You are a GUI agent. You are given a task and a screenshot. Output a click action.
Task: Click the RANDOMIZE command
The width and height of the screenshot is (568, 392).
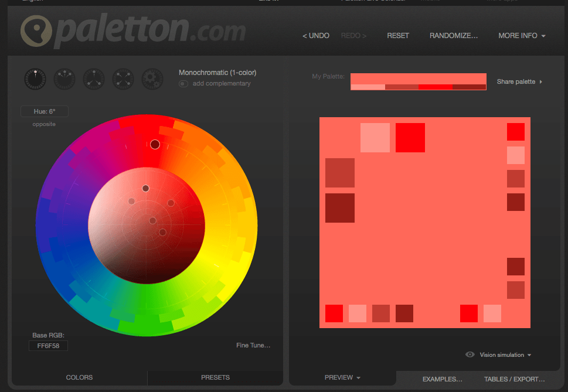453,36
